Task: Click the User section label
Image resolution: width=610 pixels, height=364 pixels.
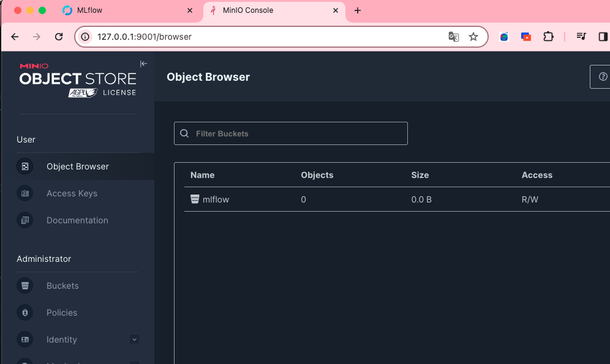Action: (26, 139)
